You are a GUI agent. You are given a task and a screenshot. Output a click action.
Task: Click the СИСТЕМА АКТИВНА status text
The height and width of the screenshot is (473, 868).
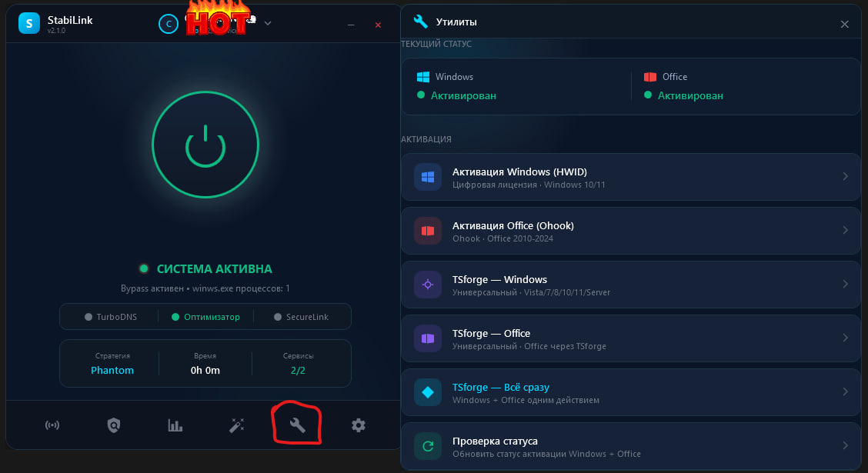215,269
